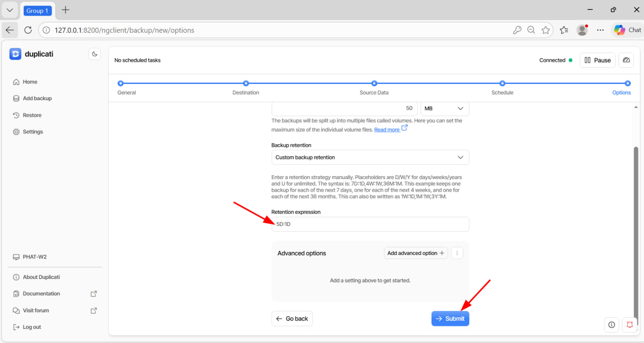
Task: Pause the Duplicati server
Action: coord(597,60)
